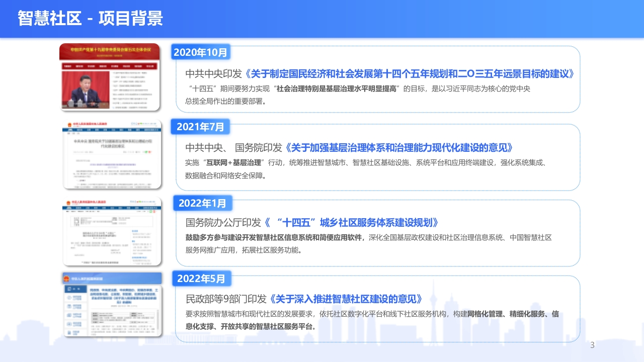
Task: Click the text 中共中央印发
Action: click(x=215, y=74)
